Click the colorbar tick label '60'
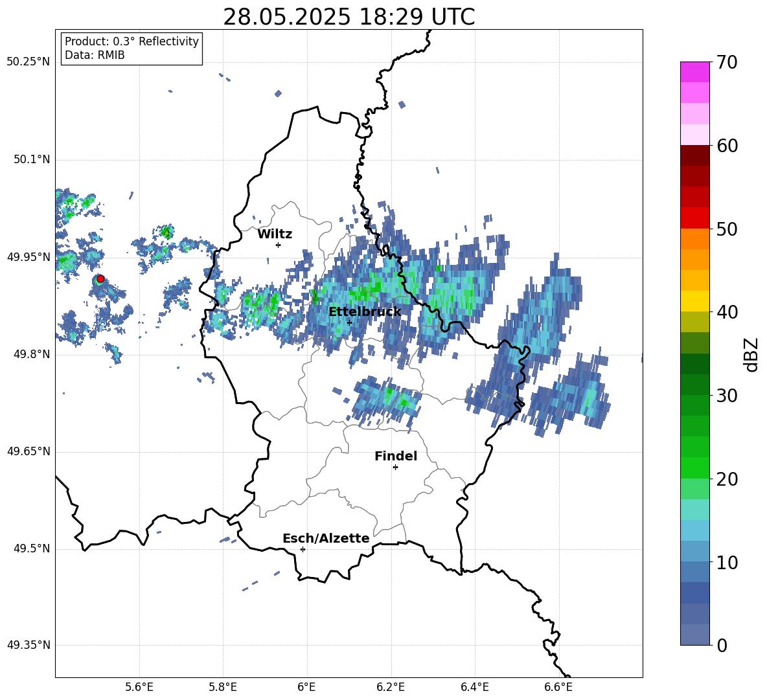767x700 pixels. click(x=727, y=146)
